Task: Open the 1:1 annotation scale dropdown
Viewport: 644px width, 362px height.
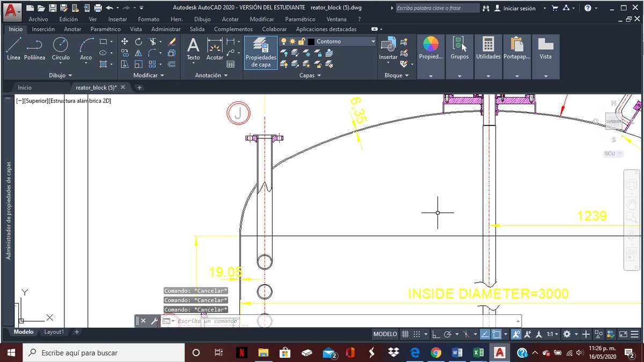Action: 553,334
